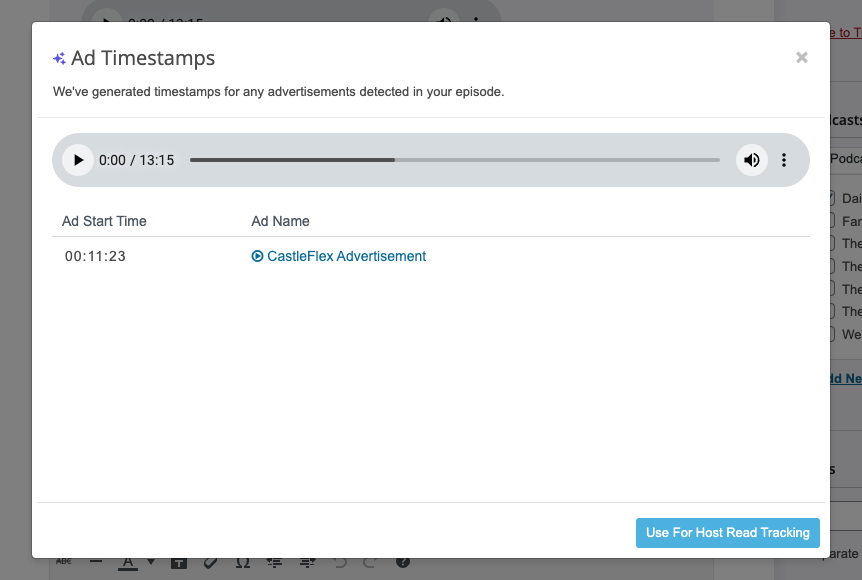Toggle the 'We' checkbox in background page
Image resolution: width=862 pixels, height=580 pixels.
(x=832, y=334)
